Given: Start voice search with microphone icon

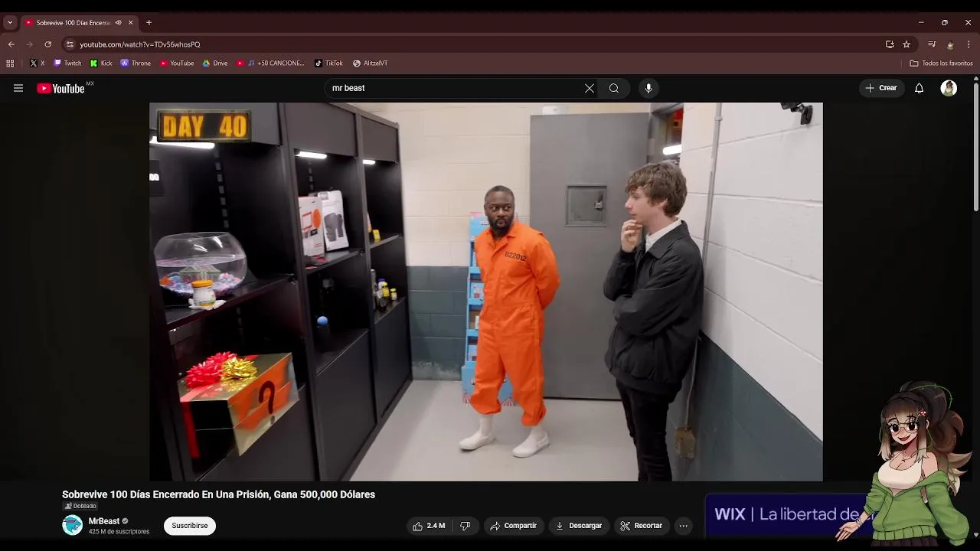Looking at the screenshot, I should [648, 88].
